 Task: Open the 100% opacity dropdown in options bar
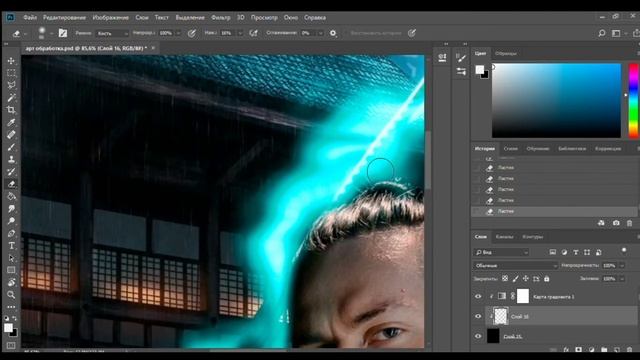(x=178, y=33)
